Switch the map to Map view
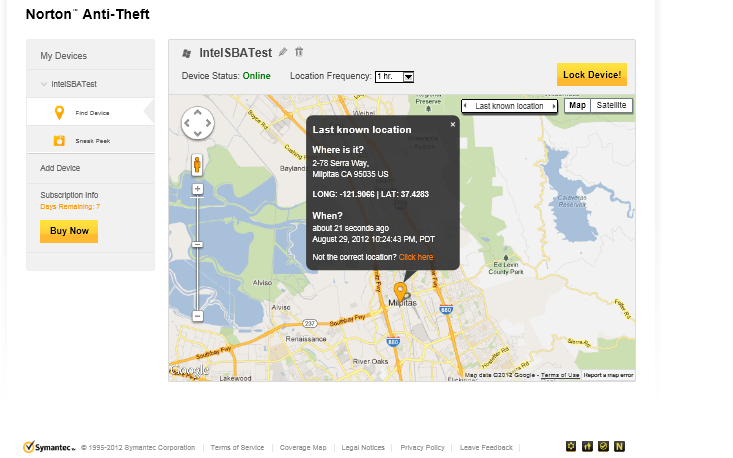The image size is (733, 458). point(577,106)
